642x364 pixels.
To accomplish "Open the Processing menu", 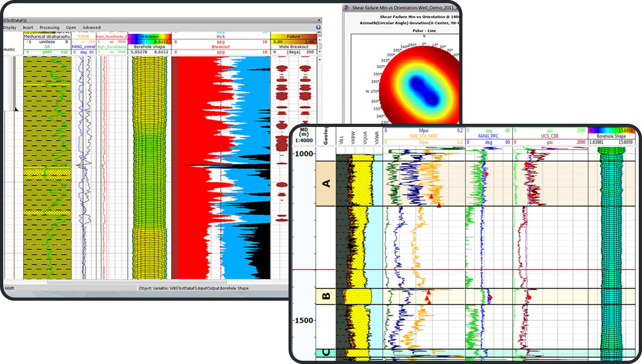I will pos(50,27).
